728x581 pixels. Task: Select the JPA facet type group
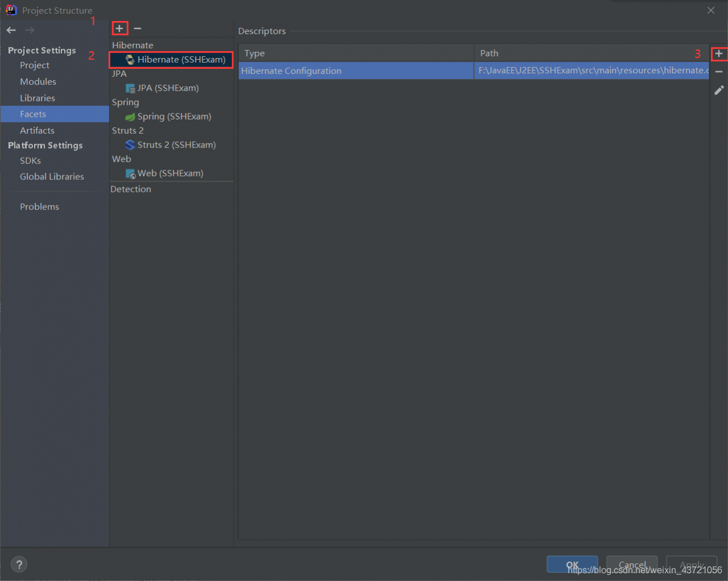tap(119, 74)
